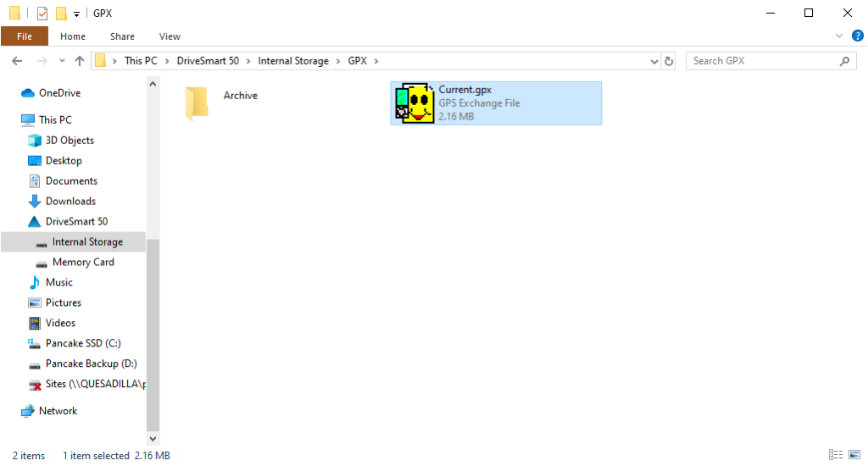Open the Sites network drive on QUESADILLA
The height and width of the screenshot is (466, 868).
click(95, 384)
